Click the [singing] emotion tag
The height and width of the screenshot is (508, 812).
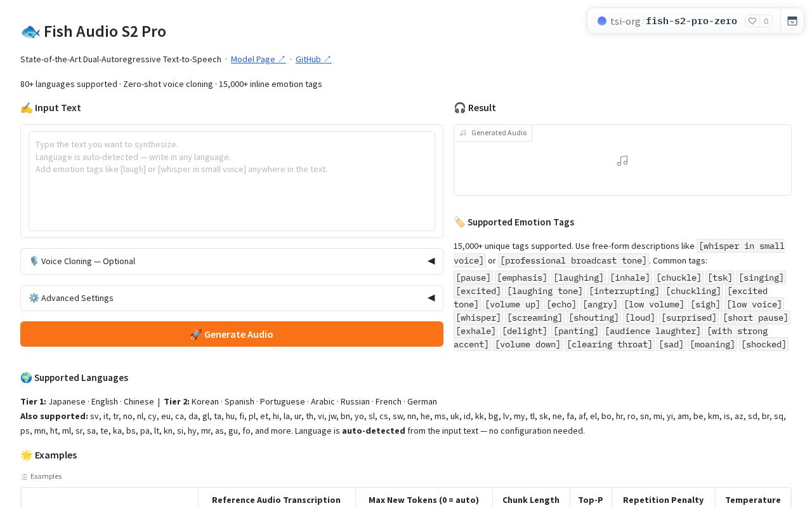pos(761,277)
